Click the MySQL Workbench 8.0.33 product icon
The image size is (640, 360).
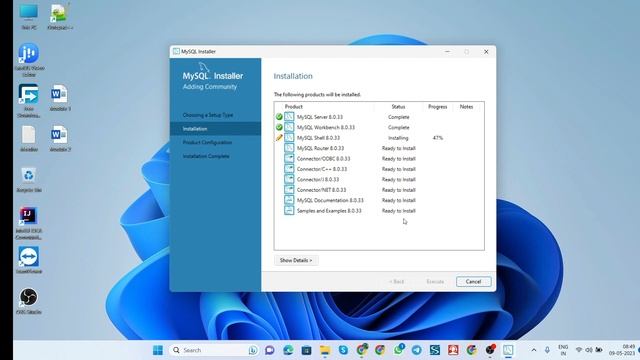(289, 127)
